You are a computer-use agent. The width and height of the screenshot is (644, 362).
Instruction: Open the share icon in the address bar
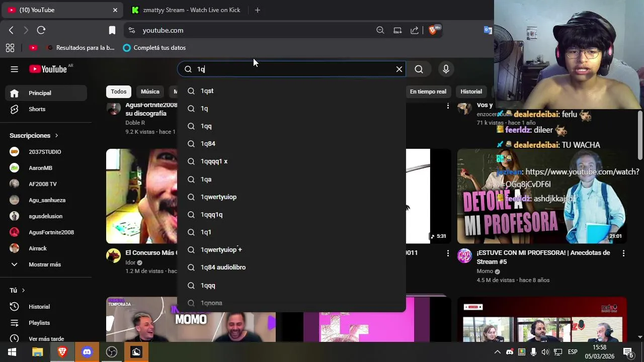415,30
